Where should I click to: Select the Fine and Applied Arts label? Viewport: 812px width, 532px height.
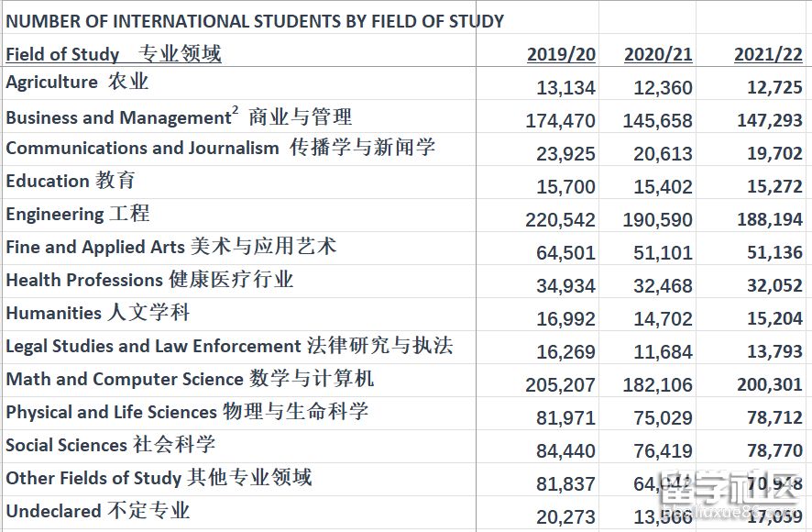[x=171, y=248]
